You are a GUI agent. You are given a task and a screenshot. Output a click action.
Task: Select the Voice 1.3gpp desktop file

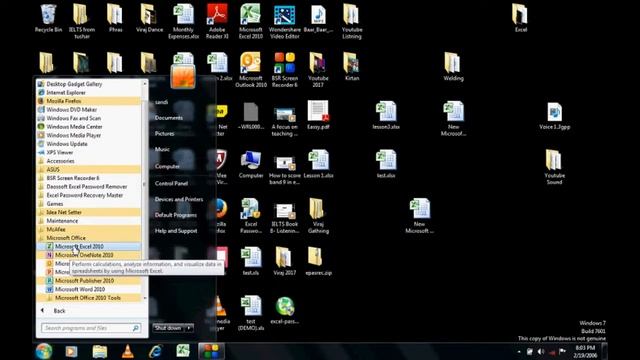554,116
